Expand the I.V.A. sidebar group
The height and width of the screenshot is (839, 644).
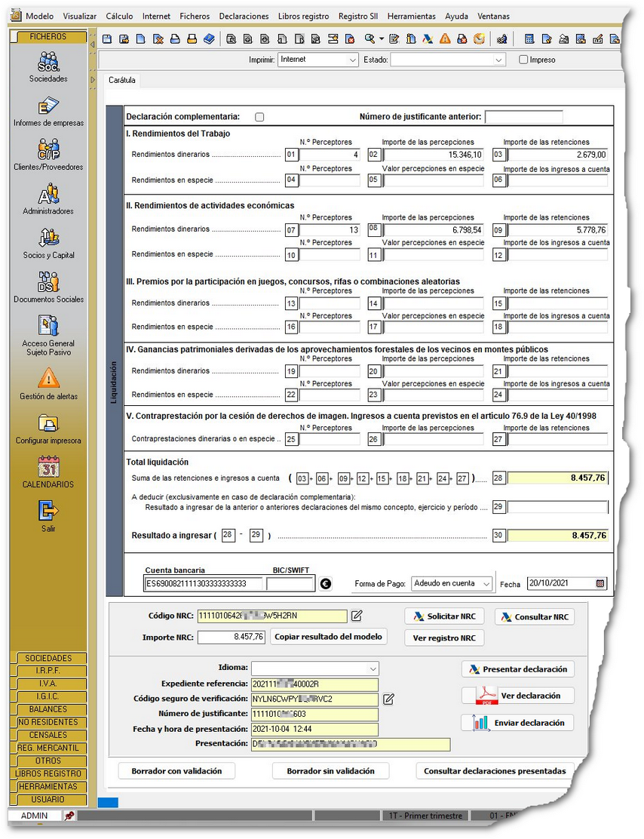click(48, 684)
